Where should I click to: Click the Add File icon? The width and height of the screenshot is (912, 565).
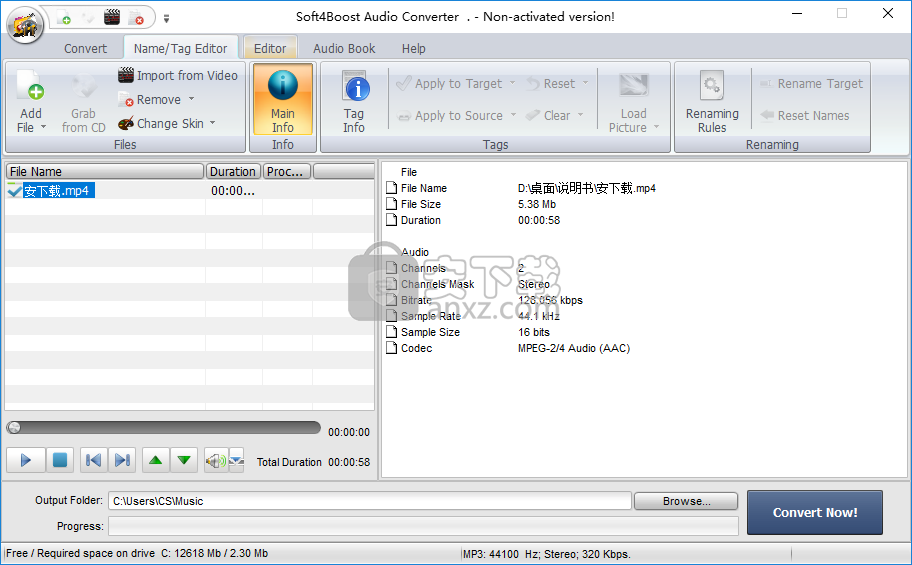click(30, 86)
